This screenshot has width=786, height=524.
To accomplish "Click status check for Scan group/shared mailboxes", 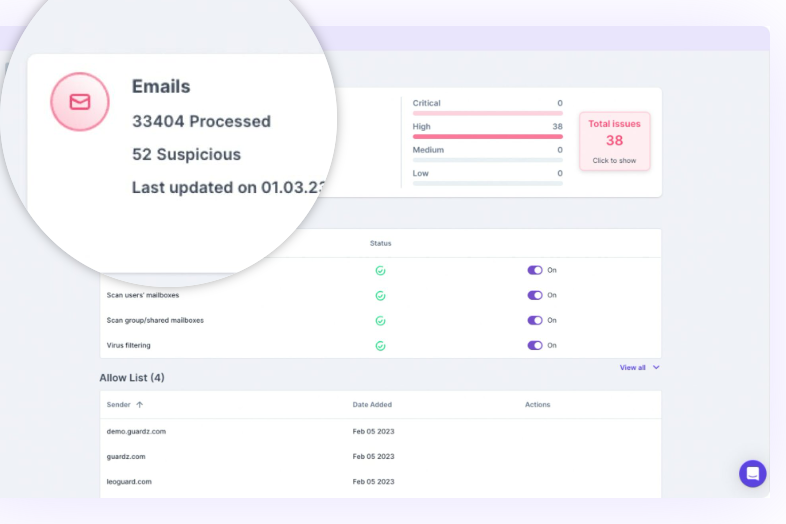I will [x=380, y=321].
